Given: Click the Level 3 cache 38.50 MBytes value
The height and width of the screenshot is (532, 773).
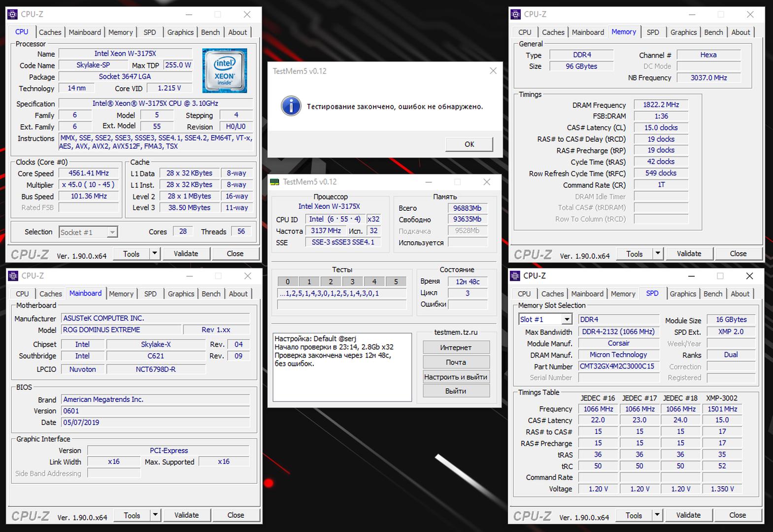Looking at the screenshot, I should [x=189, y=208].
